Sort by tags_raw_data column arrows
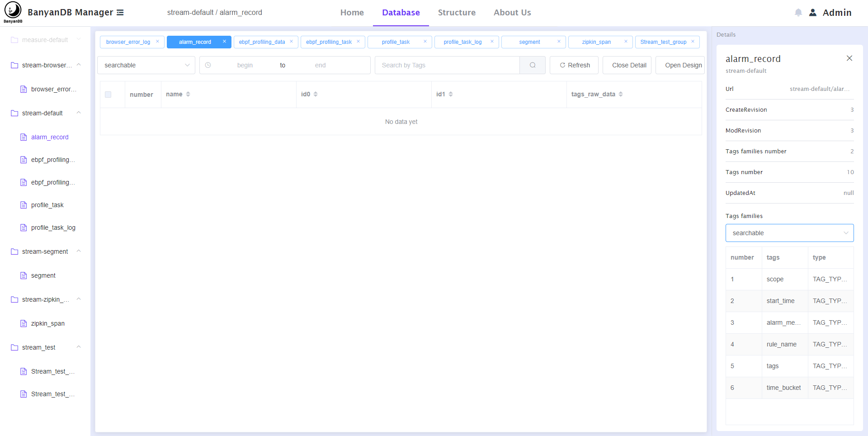This screenshot has height=436, width=868. pos(621,94)
